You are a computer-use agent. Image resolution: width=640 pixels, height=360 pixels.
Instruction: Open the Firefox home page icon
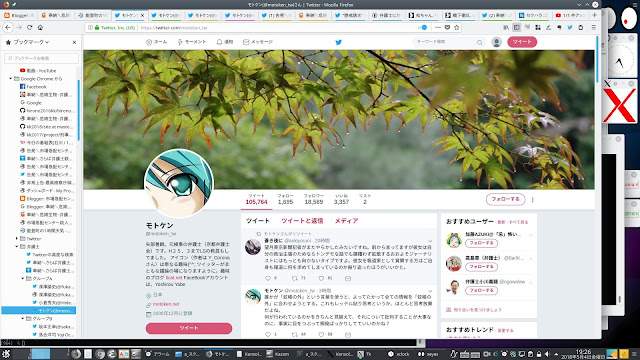(x=40, y=27)
